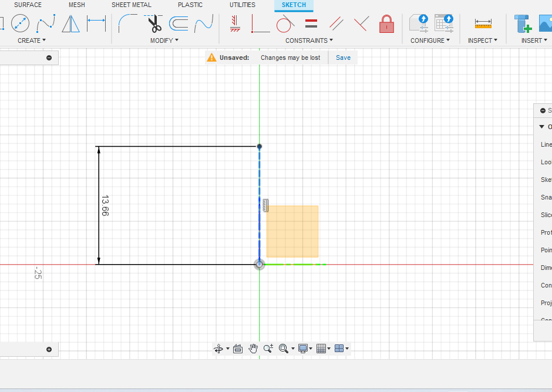The image size is (552, 392).
Task: Apply the Horizontal/Vertical constraint
Action: (235, 23)
